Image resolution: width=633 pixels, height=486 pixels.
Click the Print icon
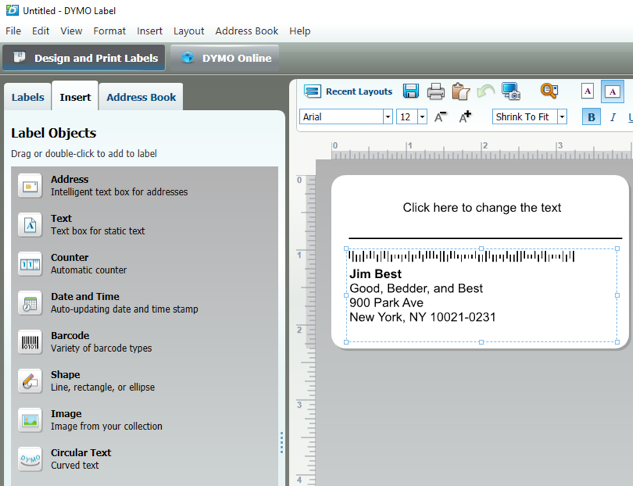(x=436, y=92)
